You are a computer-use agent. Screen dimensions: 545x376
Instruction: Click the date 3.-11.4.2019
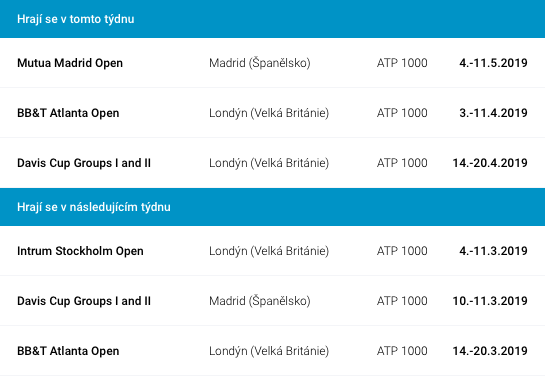493,113
